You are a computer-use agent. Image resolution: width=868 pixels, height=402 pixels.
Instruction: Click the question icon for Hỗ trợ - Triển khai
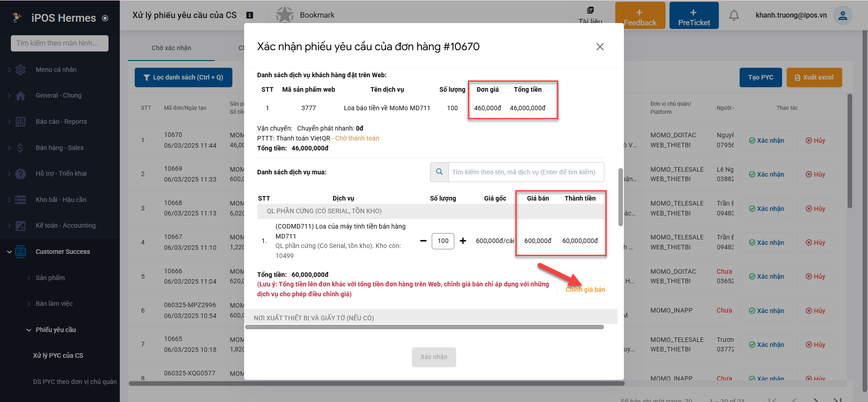20,174
